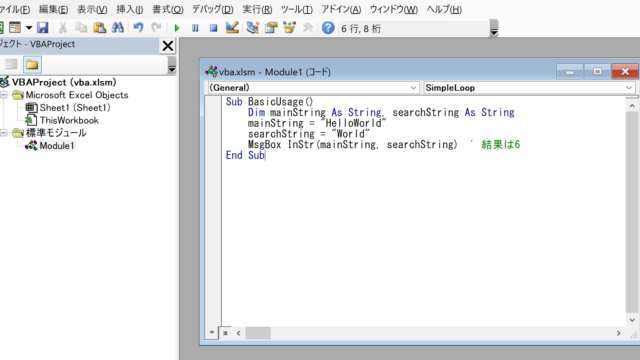640x360 pixels.
Task: Click the Insert UserForm icon
Action: (15, 28)
